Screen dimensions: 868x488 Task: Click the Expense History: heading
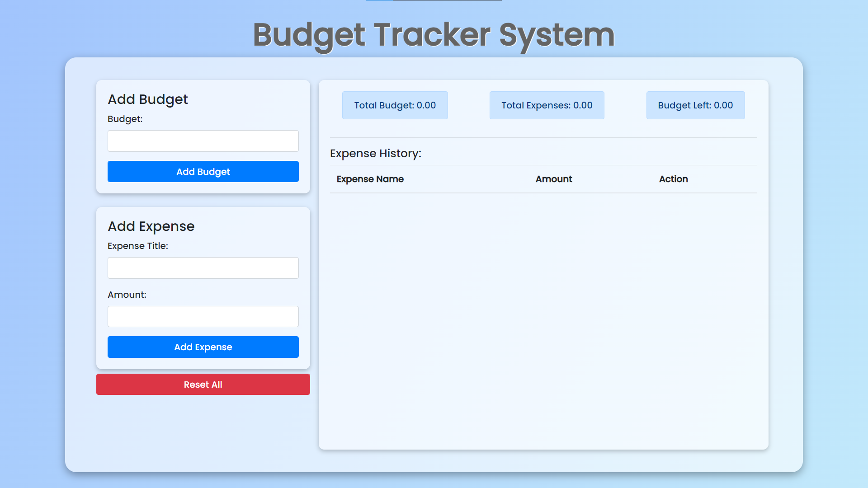point(376,154)
